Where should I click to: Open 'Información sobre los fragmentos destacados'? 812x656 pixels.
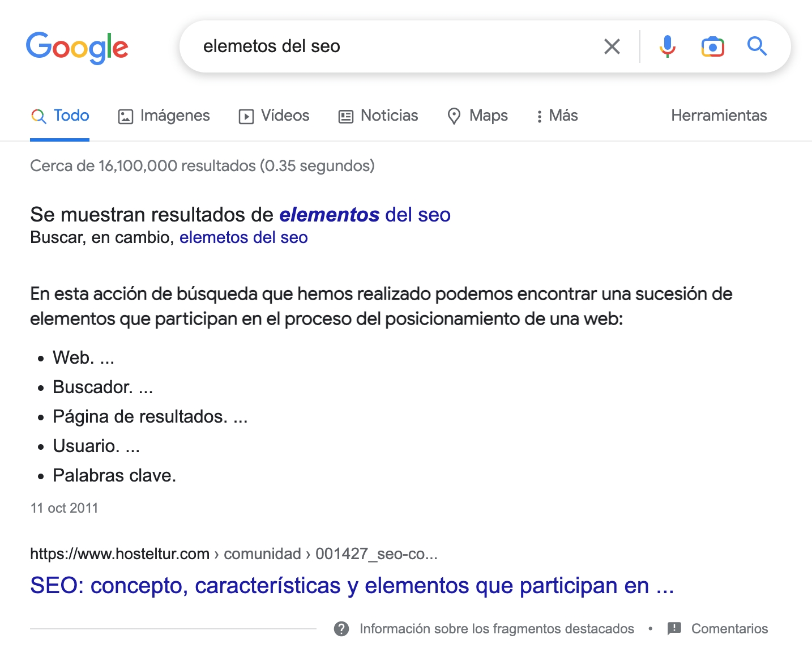[497, 629]
